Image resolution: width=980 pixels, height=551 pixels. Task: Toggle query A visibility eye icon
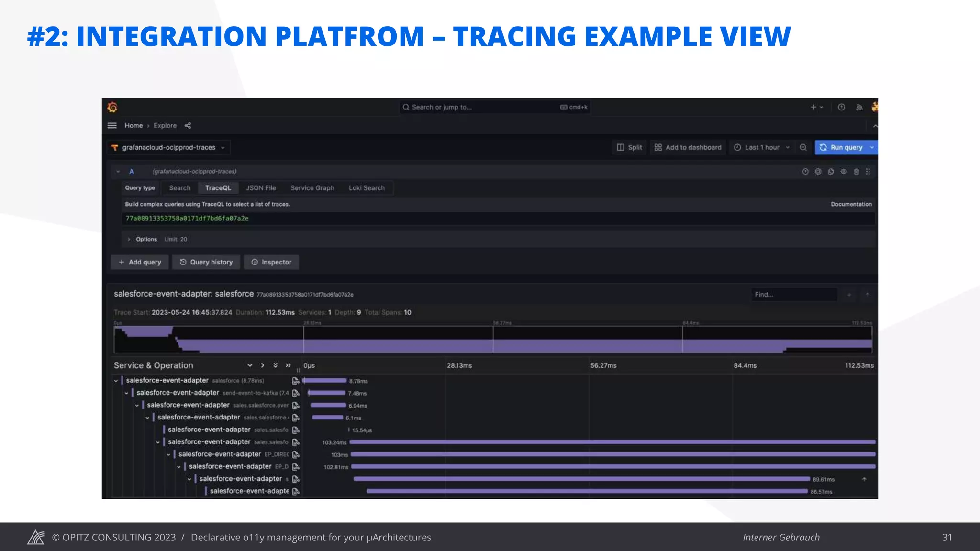844,172
